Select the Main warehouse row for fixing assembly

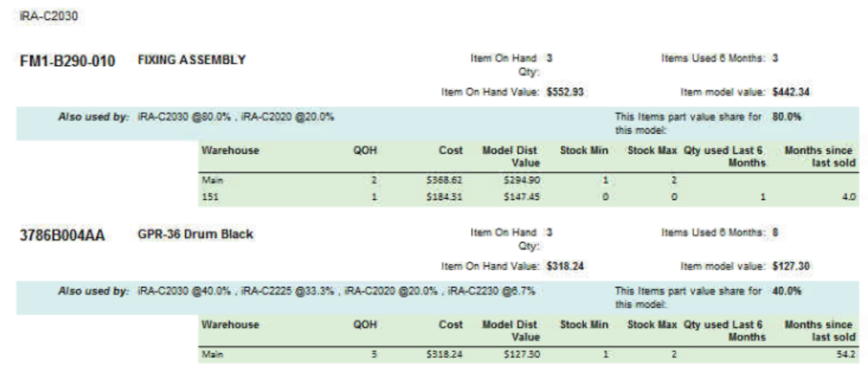tap(212, 180)
